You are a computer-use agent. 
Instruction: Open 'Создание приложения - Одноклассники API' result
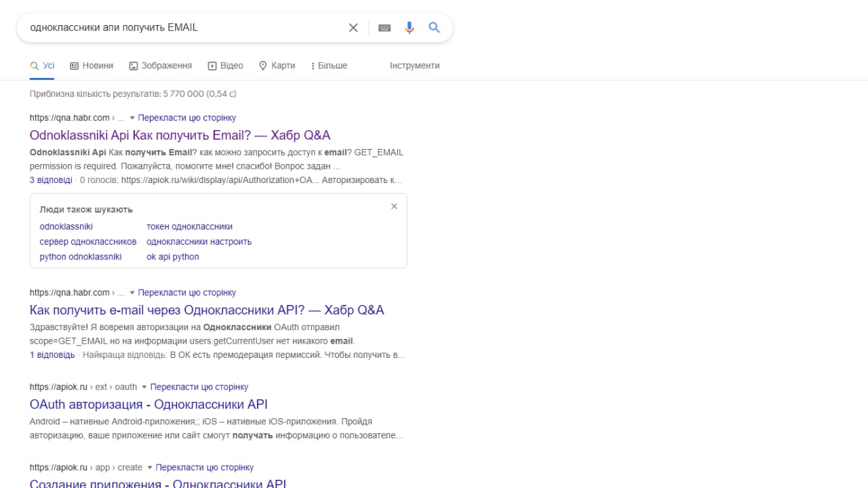coord(158,483)
